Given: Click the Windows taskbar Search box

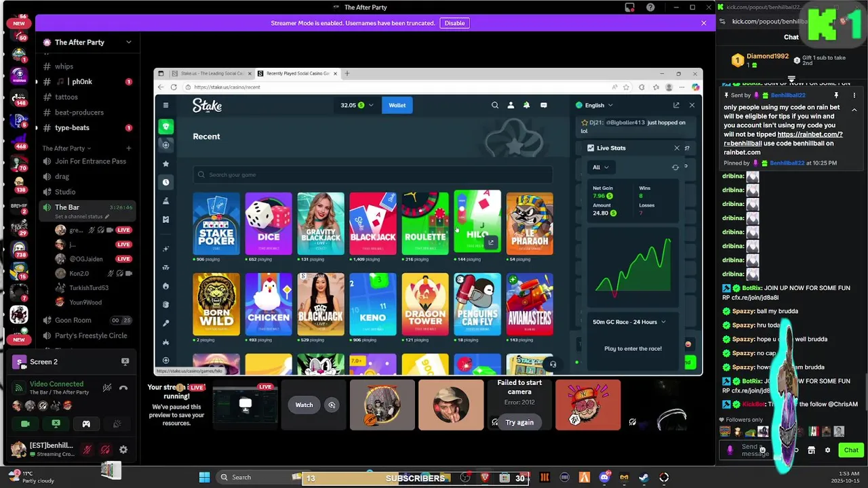Looking at the screenshot, I should tap(258, 477).
